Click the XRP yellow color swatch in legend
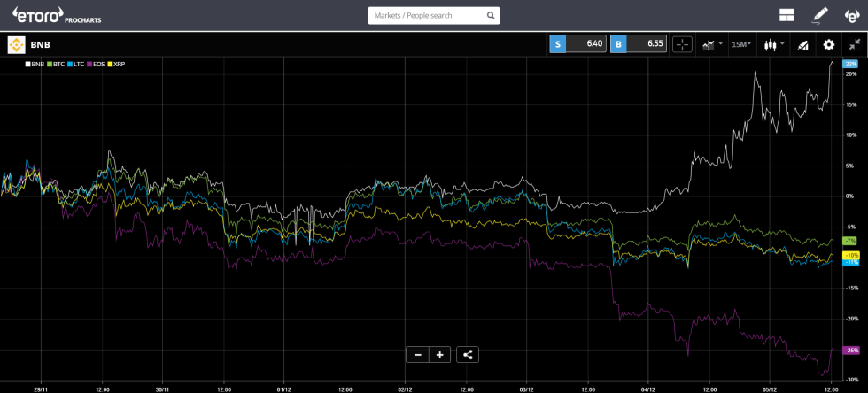The image size is (868, 393). (110, 65)
